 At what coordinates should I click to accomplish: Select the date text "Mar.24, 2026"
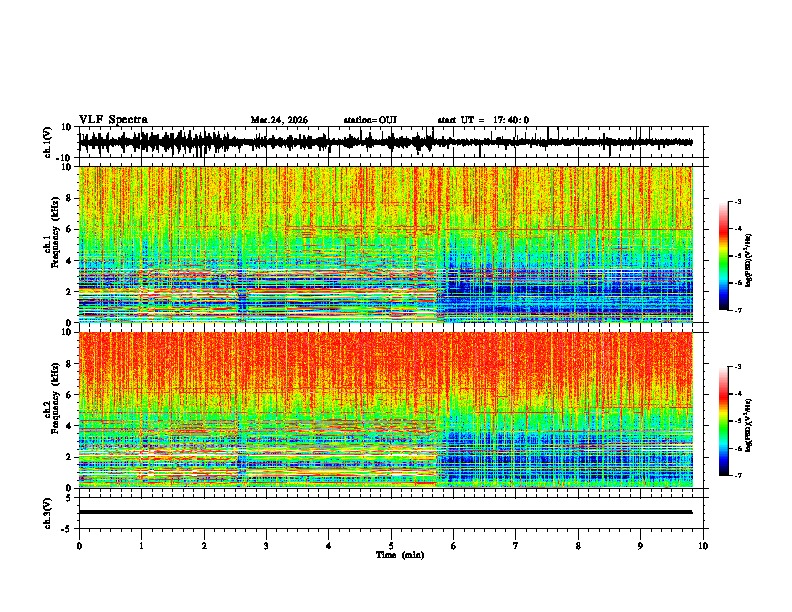pyautogui.click(x=279, y=120)
